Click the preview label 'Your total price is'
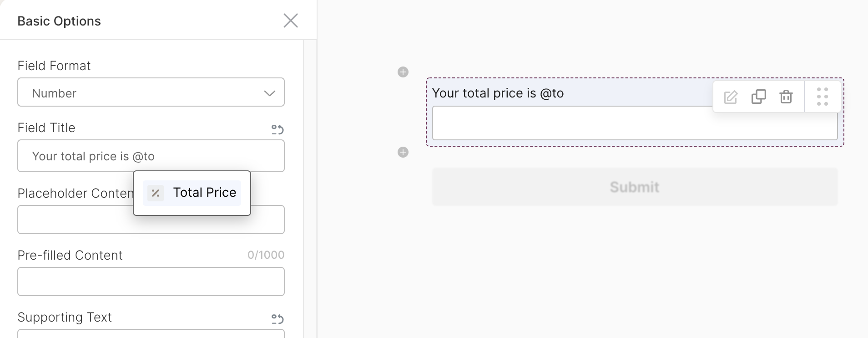 point(484,93)
